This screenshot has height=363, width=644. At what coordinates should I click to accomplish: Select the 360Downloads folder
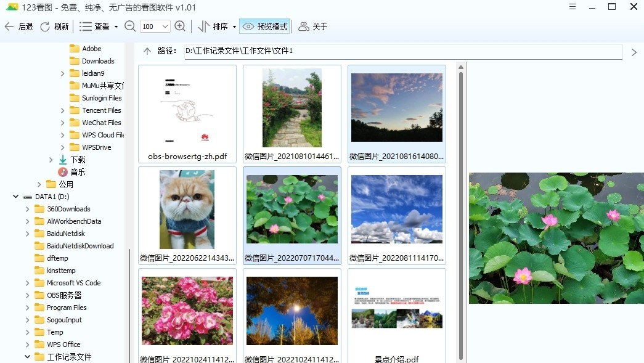[x=62, y=208]
